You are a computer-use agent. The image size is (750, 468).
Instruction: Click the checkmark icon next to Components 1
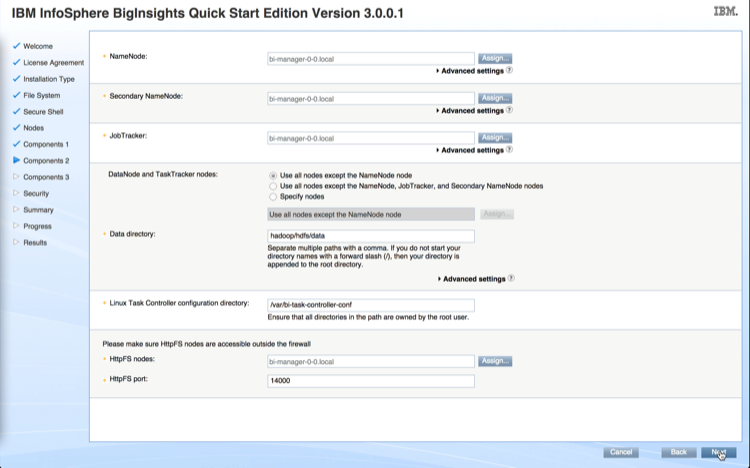17,144
